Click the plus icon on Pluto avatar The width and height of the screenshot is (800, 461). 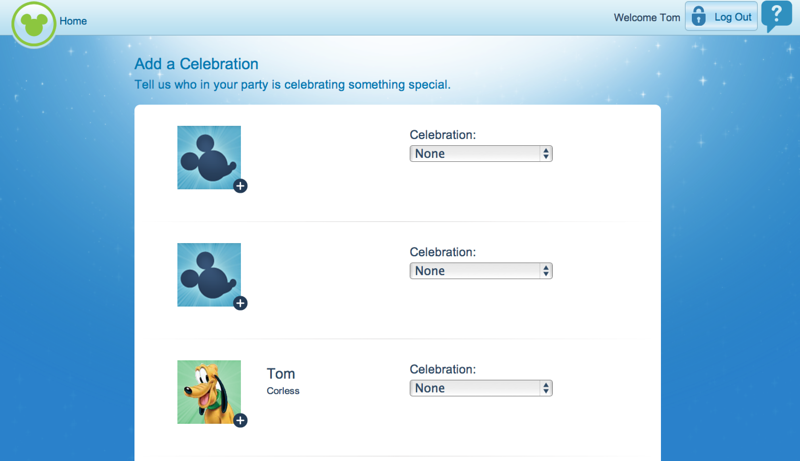click(x=240, y=421)
